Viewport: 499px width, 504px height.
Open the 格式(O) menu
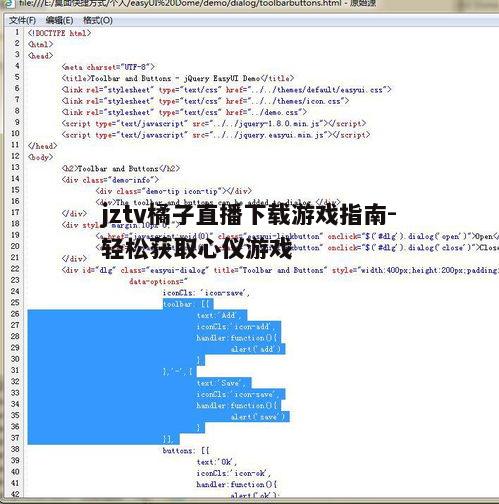click(x=98, y=21)
